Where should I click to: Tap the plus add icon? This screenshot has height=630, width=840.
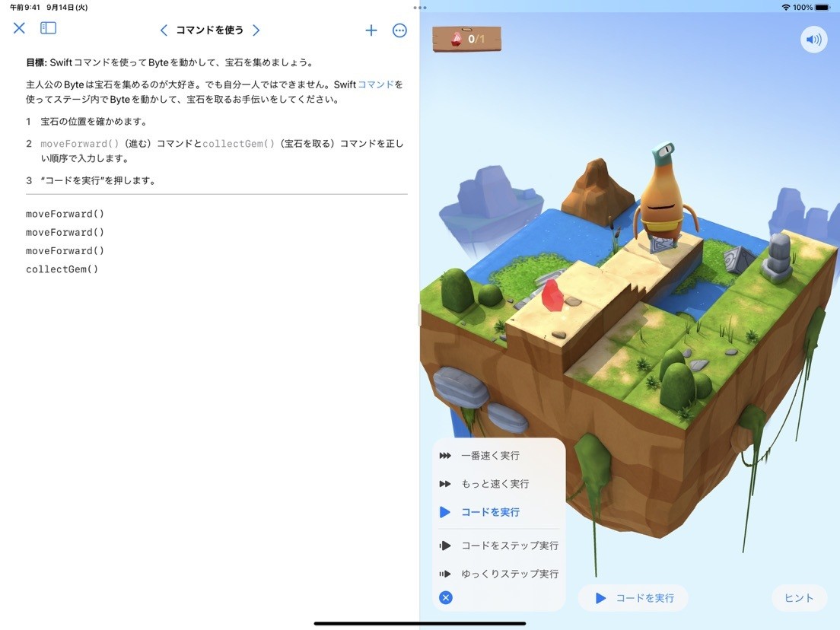[x=371, y=30]
